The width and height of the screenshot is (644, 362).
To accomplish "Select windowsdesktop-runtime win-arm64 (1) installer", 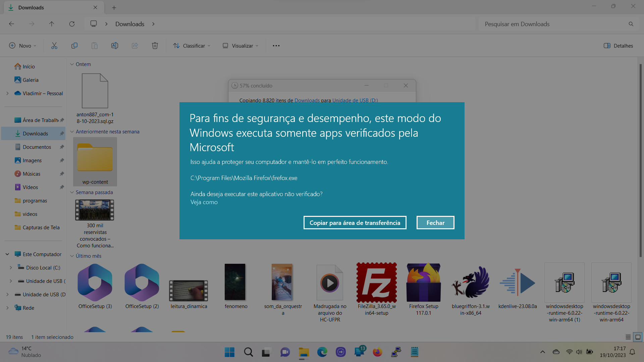I will click(565, 293).
